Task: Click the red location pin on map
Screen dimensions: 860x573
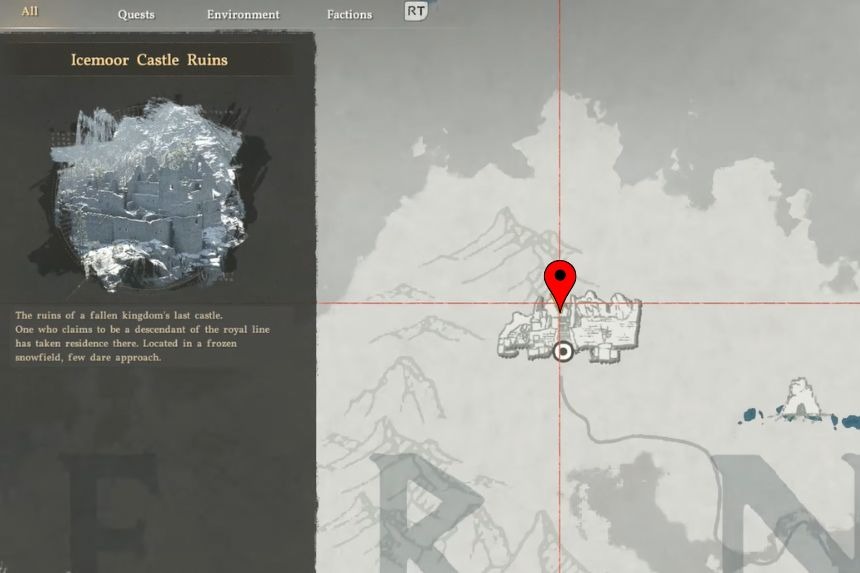Action: 560,282
